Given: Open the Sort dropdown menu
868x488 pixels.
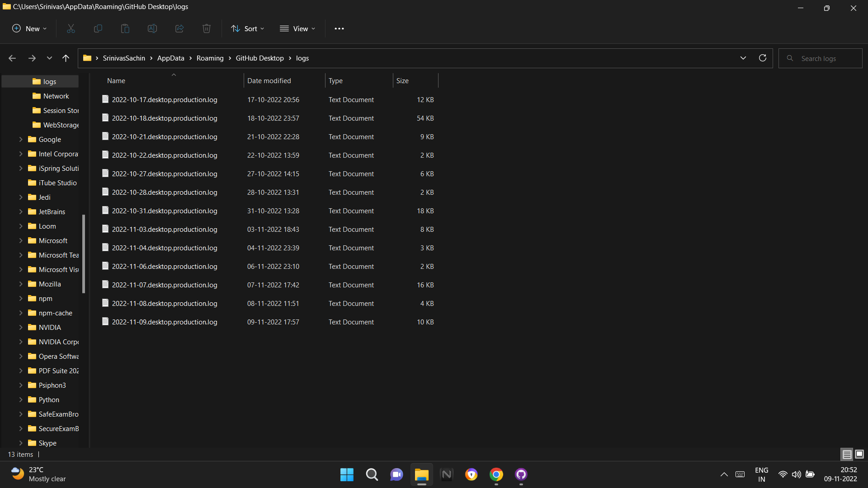Looking at the screenshot, I should coord(247,28).
